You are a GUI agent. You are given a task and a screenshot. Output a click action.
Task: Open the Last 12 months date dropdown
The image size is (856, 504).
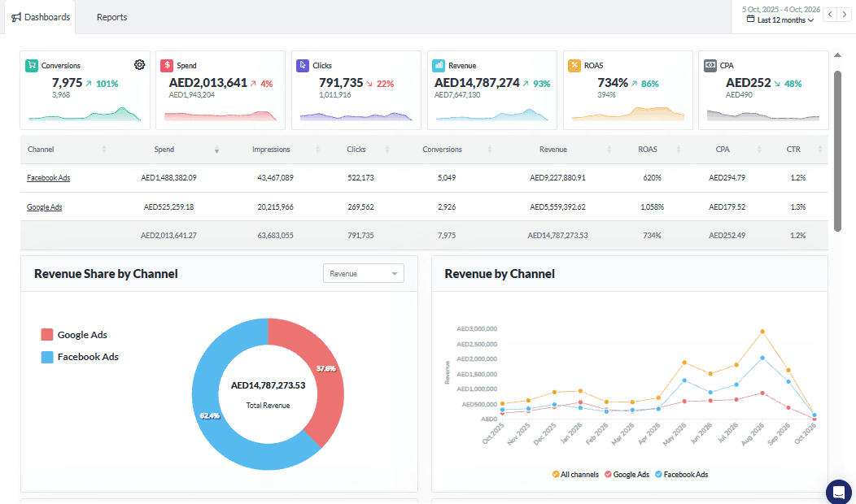coord(780,20)
